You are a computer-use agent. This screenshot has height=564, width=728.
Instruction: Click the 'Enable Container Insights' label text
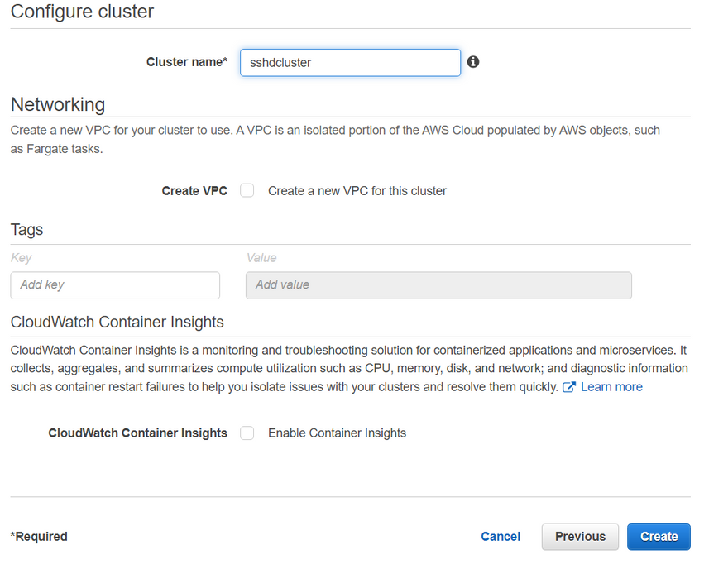tap(338, 433)
